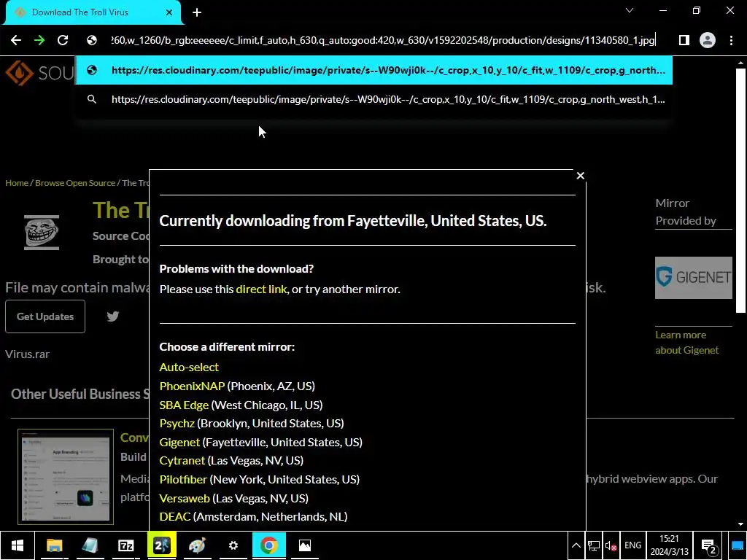Open Settings gear in the taskbar
747x560 pixels.
tap(233, 545)
